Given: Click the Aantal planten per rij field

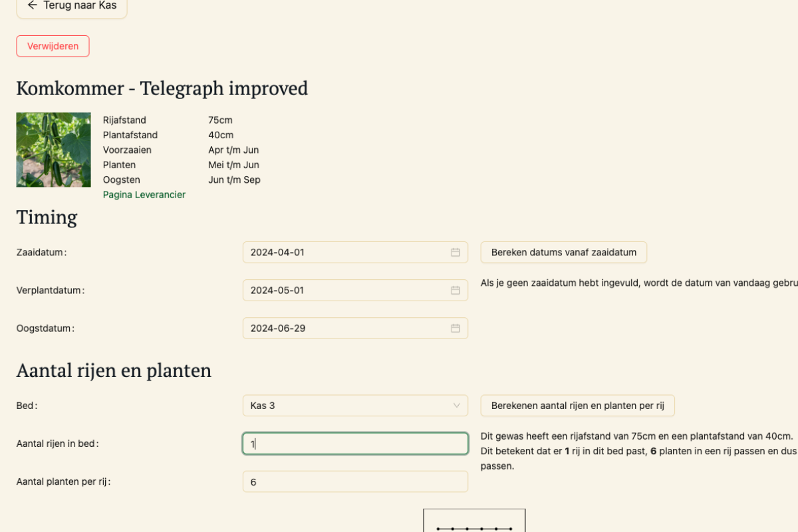Looking at the screenshot, I should point(355,481).
